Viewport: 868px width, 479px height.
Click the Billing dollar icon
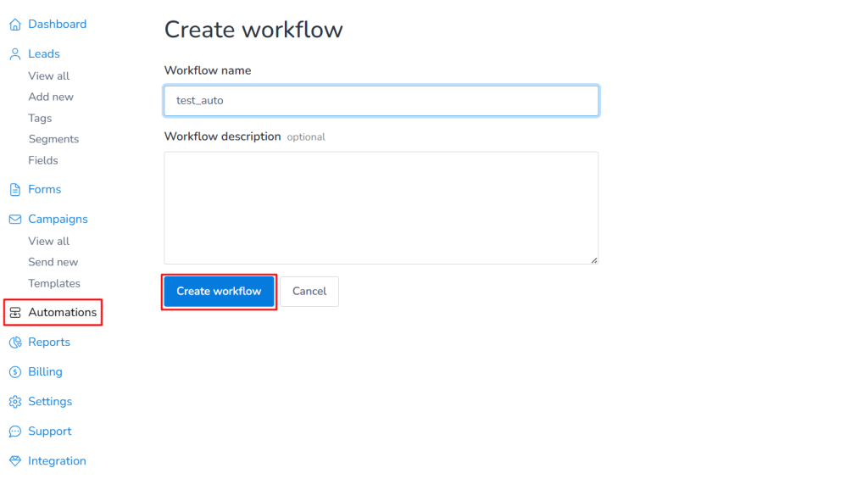(x=15, y=372)
